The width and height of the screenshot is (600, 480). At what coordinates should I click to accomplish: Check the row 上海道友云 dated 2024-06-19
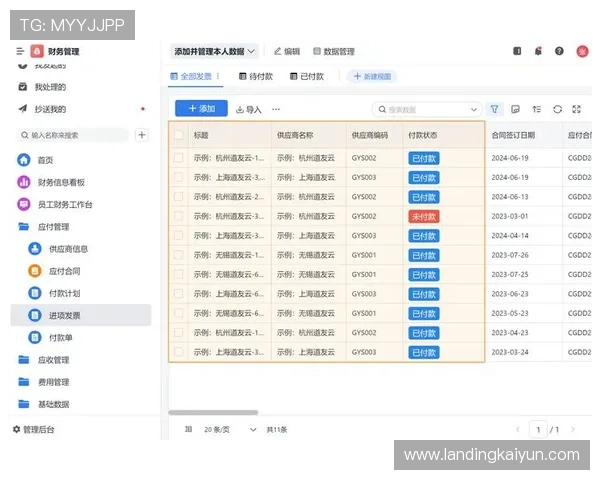[178, 177]
